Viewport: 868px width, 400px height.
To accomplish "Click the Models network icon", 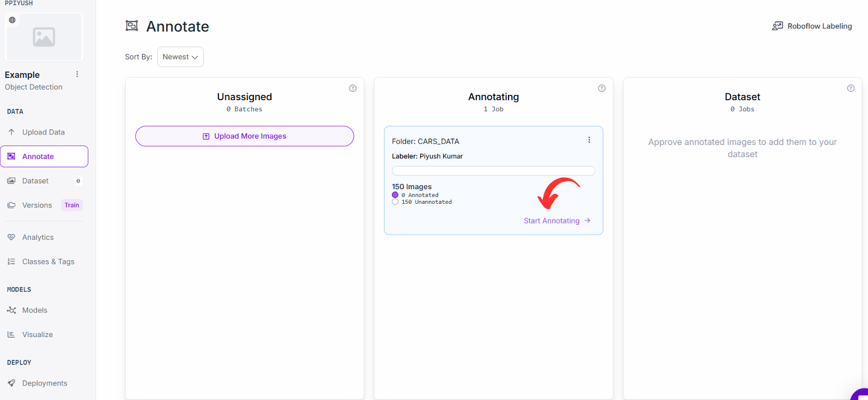I will pos(11,310).
